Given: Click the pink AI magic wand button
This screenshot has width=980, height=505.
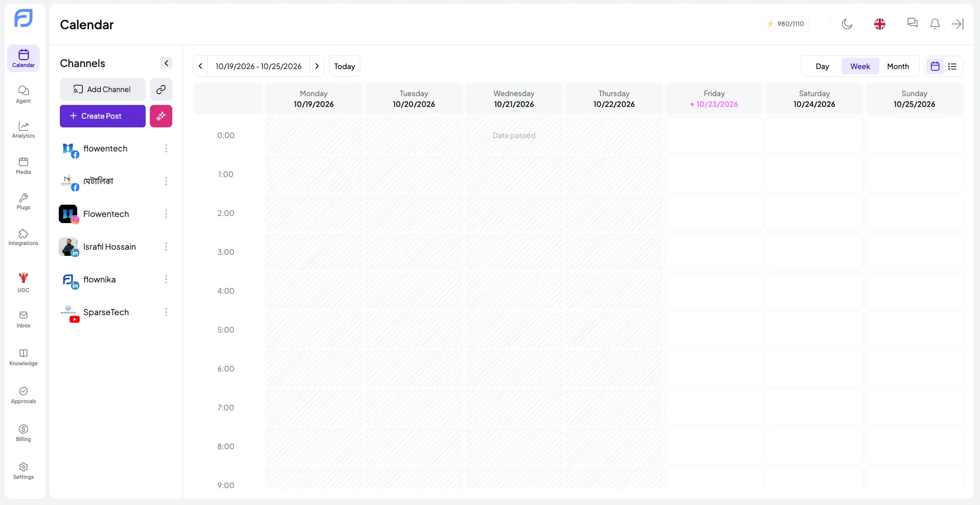Looking at the screenshot, I should coord(161,116).
